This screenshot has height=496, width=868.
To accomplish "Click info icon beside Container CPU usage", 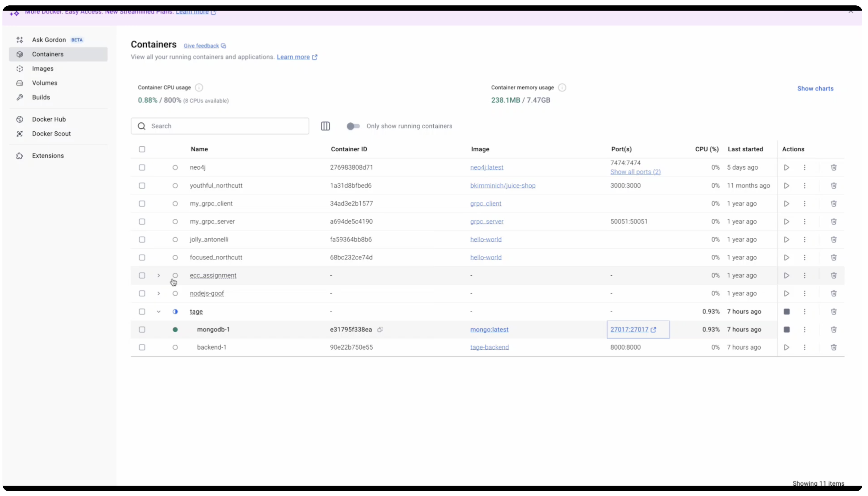I will tap(199, 87).
